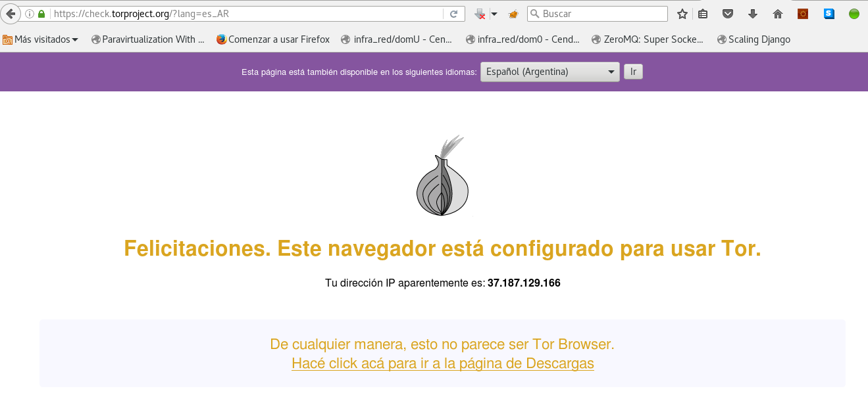This screenshot has width=868, height=399.
Task: Click the blue S extension icon
Action: 829,14
